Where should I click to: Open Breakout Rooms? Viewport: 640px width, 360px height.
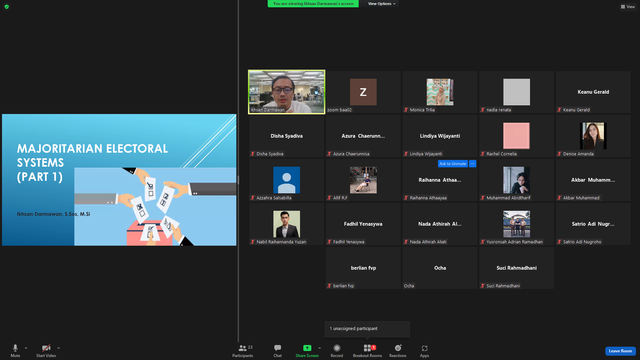[367, 350]
